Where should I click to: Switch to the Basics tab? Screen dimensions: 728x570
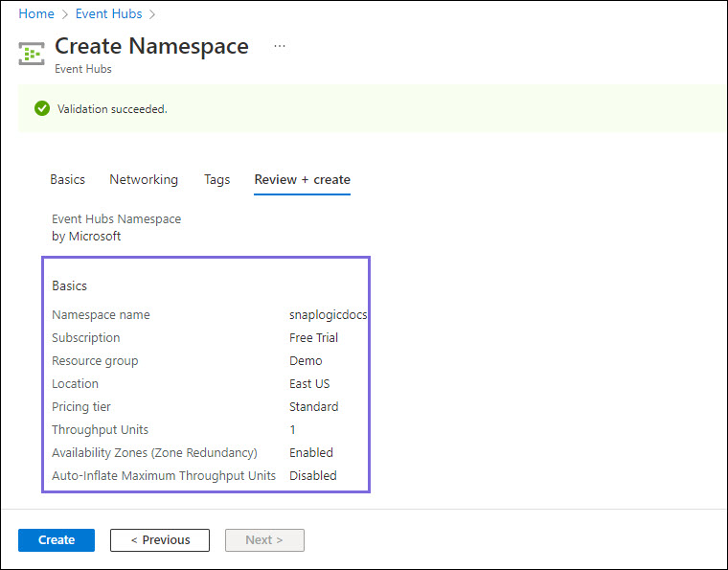coord(67,180)
